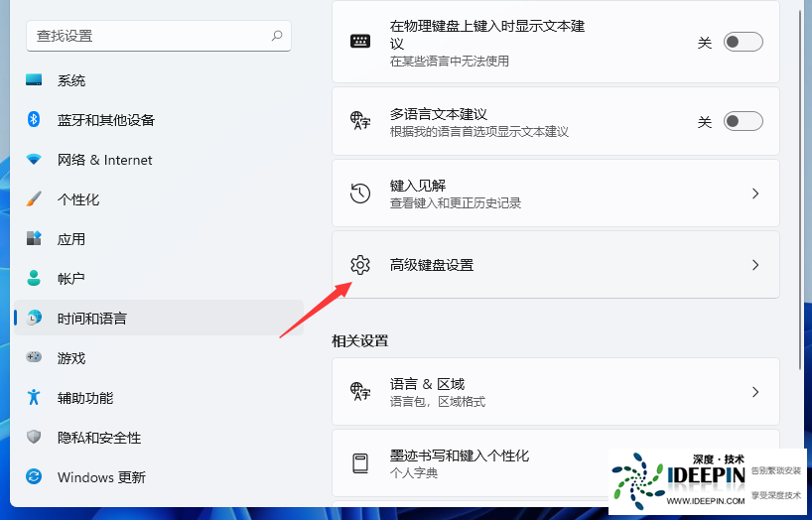The height and width of the screenshot is (520, 812).
Task: Click the Wi-Fi icon beside 网络 & Internet
Action: (34, 160)
